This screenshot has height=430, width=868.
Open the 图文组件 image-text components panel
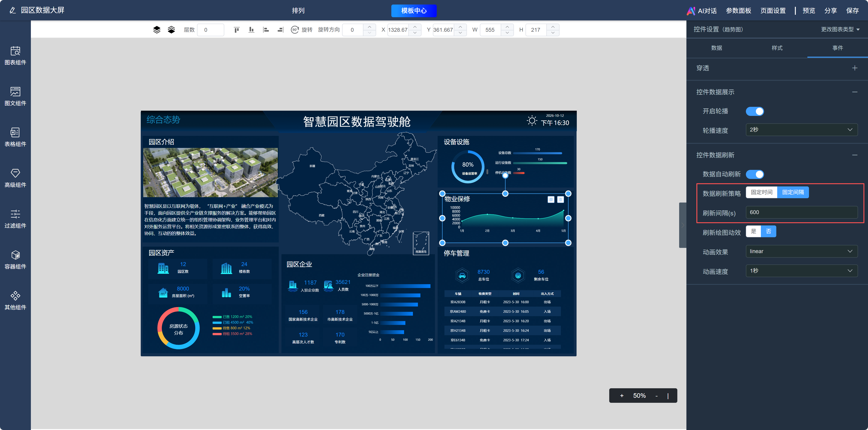coord(15,96)
